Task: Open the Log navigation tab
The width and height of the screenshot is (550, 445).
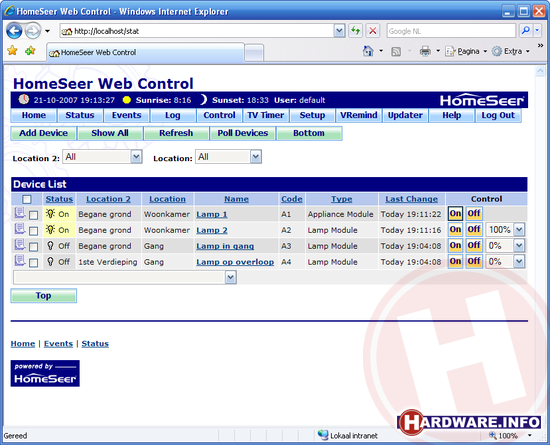Action: 173,115
